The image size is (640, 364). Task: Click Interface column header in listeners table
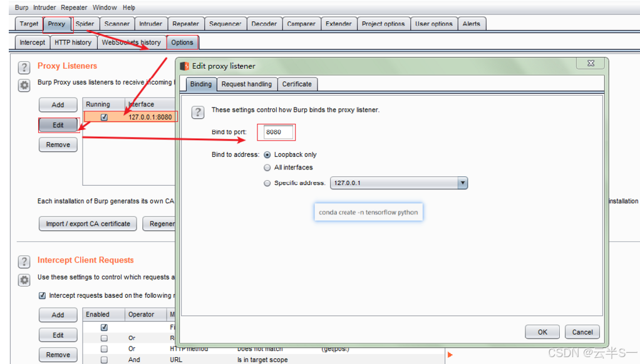click(151, 104)
